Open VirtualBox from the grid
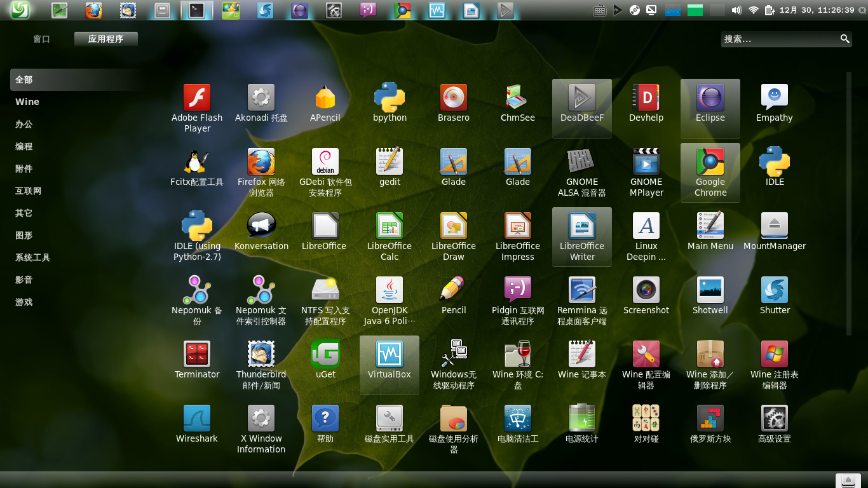This screenshot has height=488, width=868. [x=390, y=365]
